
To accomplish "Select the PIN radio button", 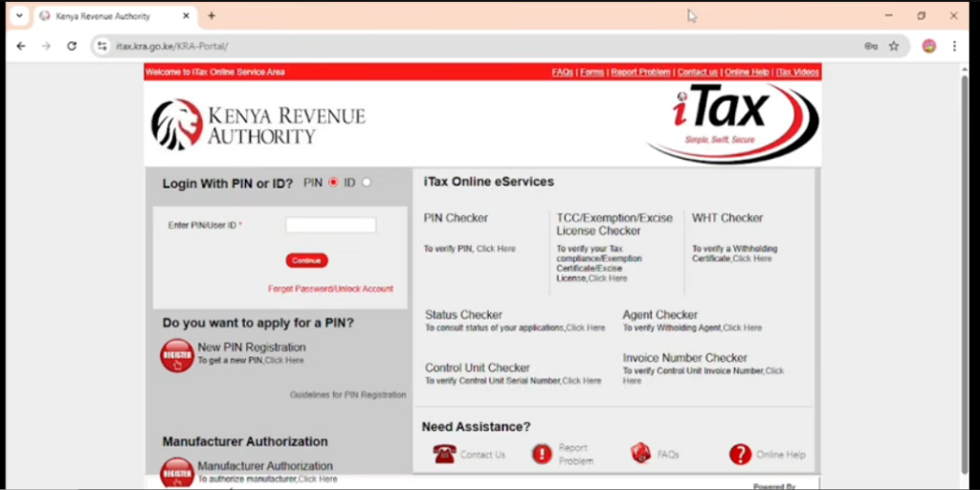I will 333,183.
